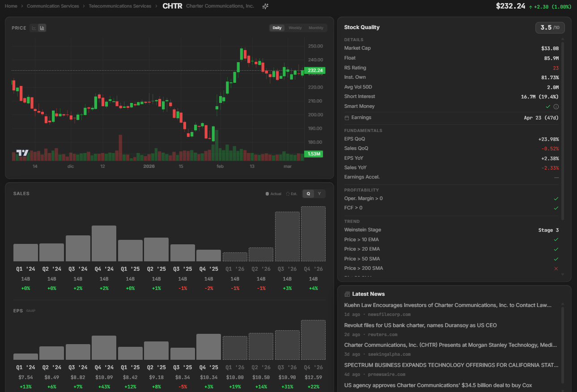Click the Q4 '25 EPS bar
Screen dimensions: 577x392
(208, 347)
